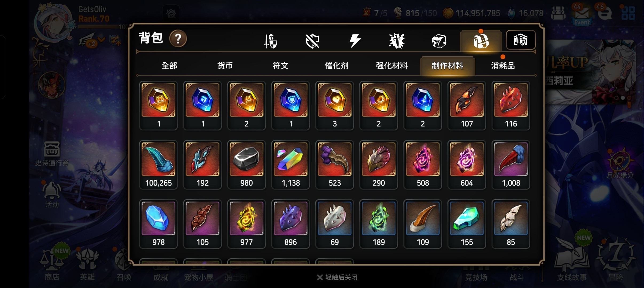Viewport: 644px width, 288px height.
Task: Switch to the 全部 tab
Action: click(x=169, y=66)
